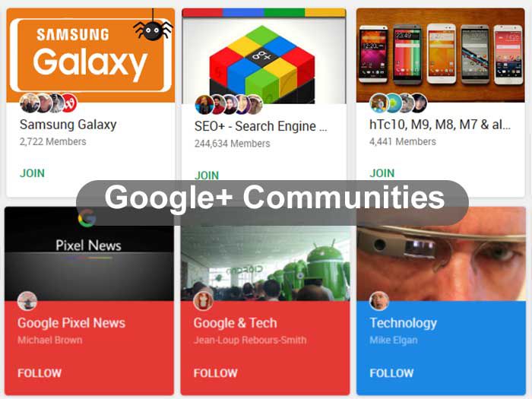532x399 pixels.
Task: Join the Samsung Galaxy community
Action: coord(32,173)
